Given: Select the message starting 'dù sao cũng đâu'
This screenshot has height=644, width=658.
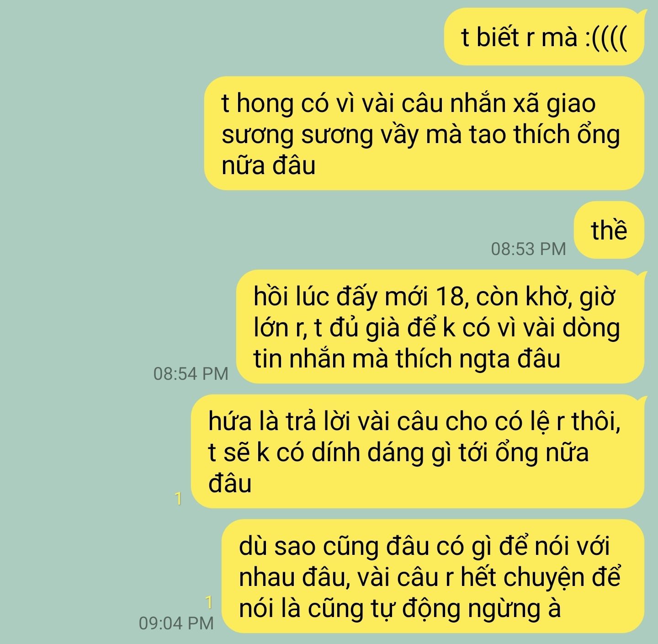Looking at the screenshot, I should [433, 576].
